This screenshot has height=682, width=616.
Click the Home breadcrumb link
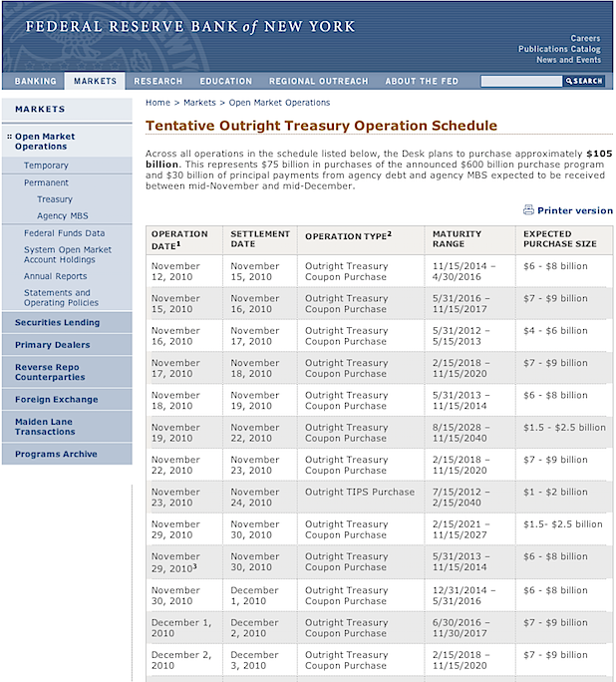point(157,103)
